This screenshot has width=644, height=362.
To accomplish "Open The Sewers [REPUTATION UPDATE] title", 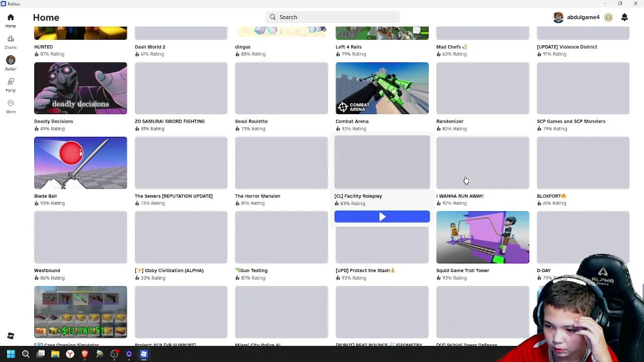I will coord(174,196).
